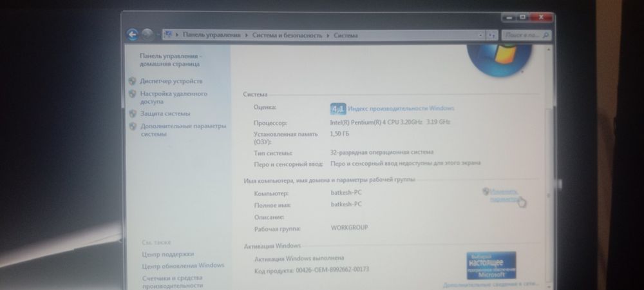Viewport: 644px width, 290px height.
Task: Click the search magnifier icon
Action: 545,35
